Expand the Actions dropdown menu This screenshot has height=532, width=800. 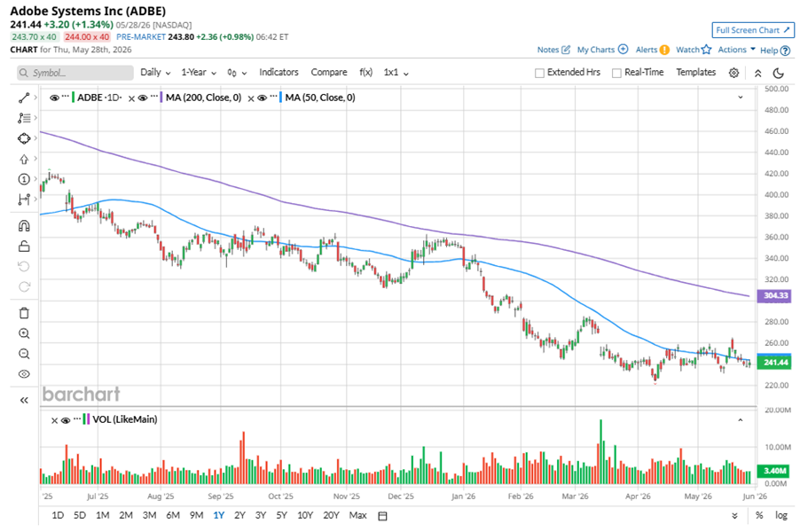(736, 50)
